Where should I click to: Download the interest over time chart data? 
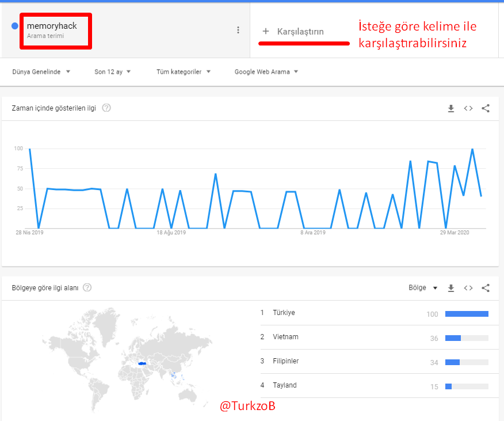pyautogui.click(x=451, y=108)
